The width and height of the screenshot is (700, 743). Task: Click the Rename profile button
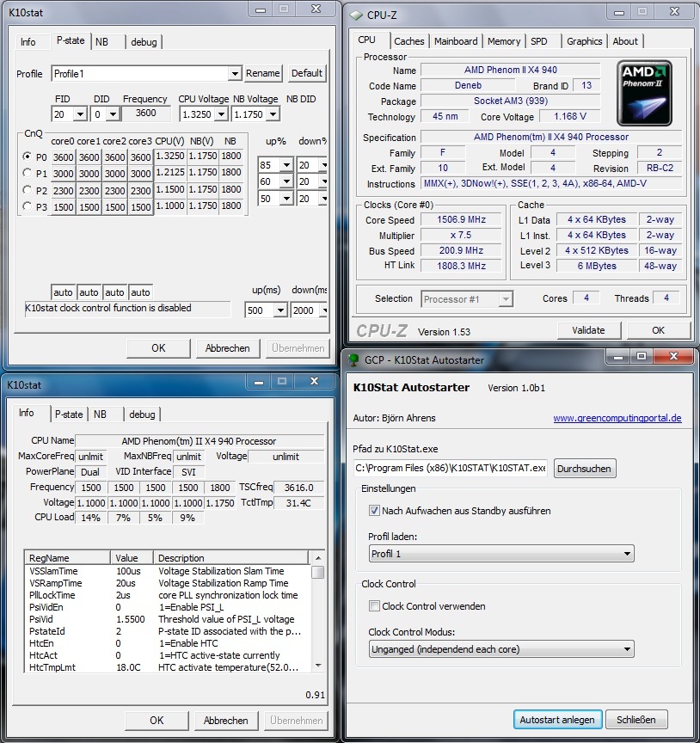(x=262, y=73)
